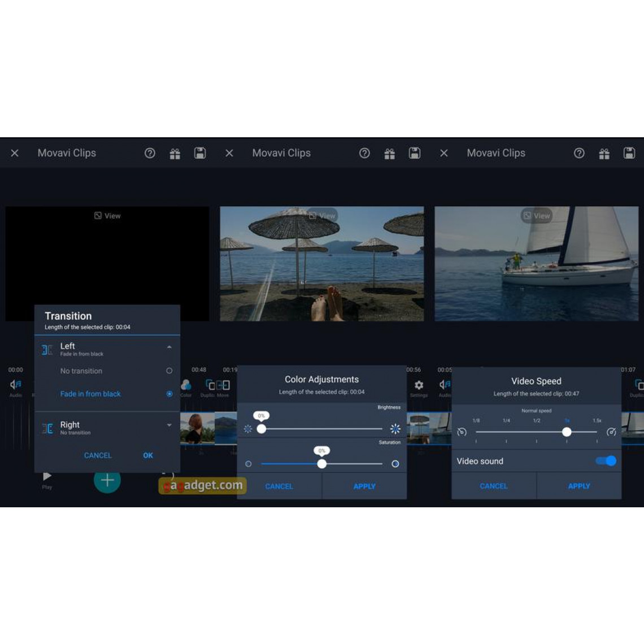644x644 pixels.
Task: Click Cancel in the Transition dialog
Action: [x=98, y=455]
